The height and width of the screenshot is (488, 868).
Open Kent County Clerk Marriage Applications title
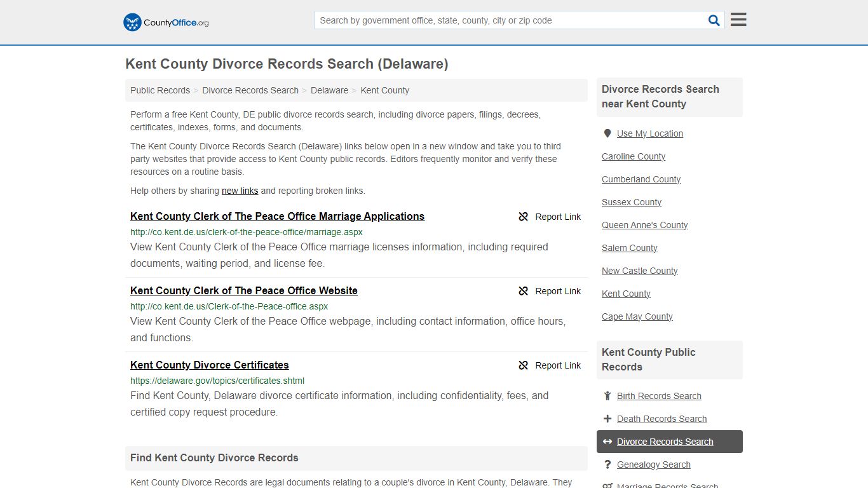[277, 216]
